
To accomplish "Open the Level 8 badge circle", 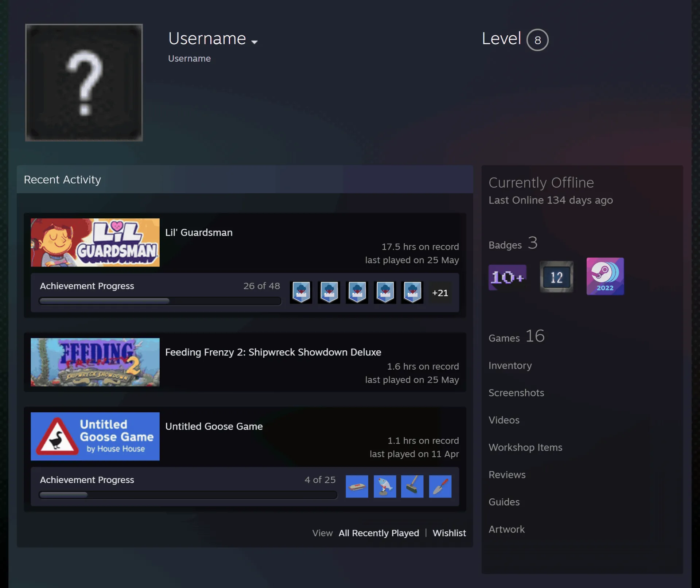I will click(x=537, y=40).
